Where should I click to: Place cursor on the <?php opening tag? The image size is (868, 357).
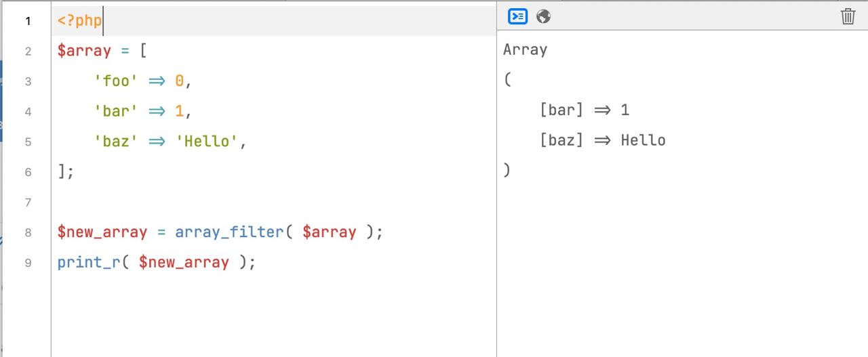[79, 21]
